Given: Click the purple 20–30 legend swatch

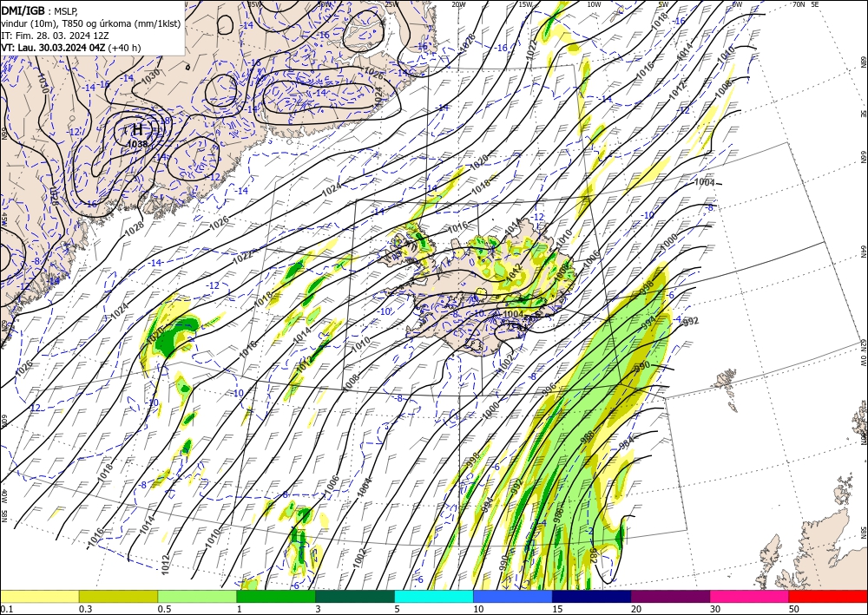Looking at the screenshot, I should click(670, 596).
